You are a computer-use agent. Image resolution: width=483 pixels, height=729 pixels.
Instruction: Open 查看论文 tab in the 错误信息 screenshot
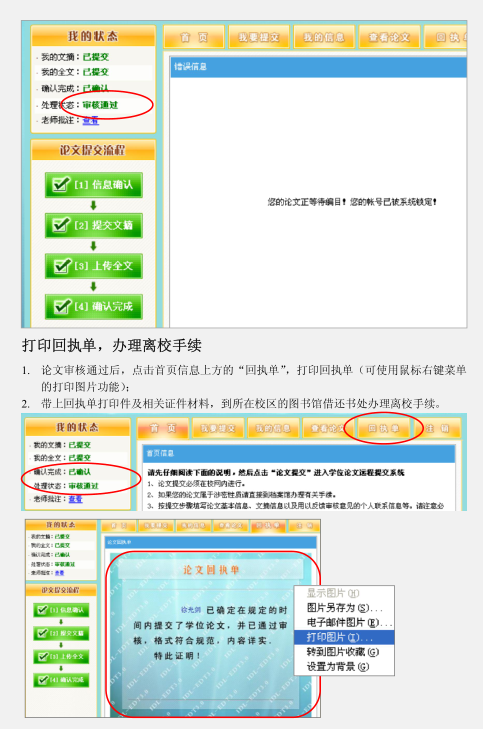pyautogui.click(x=389, y=37)
